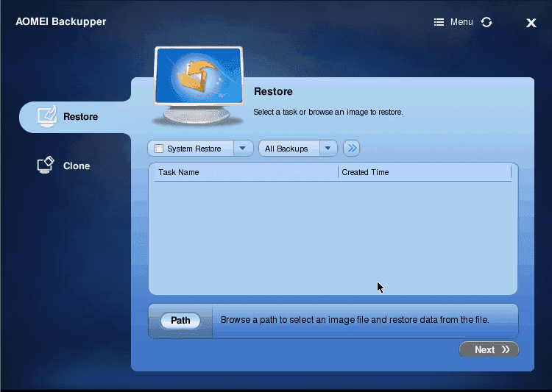Open the Menu list icon
552x392 pixels.
click(x=439, y=22)
